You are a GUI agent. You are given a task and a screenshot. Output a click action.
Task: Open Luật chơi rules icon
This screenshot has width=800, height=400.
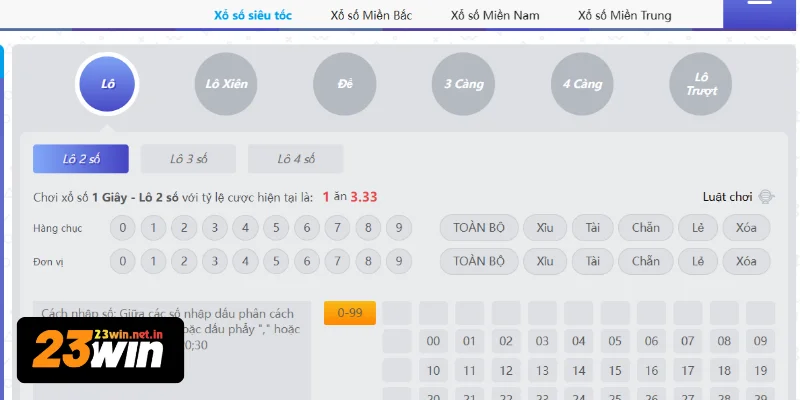pos(766,197)
